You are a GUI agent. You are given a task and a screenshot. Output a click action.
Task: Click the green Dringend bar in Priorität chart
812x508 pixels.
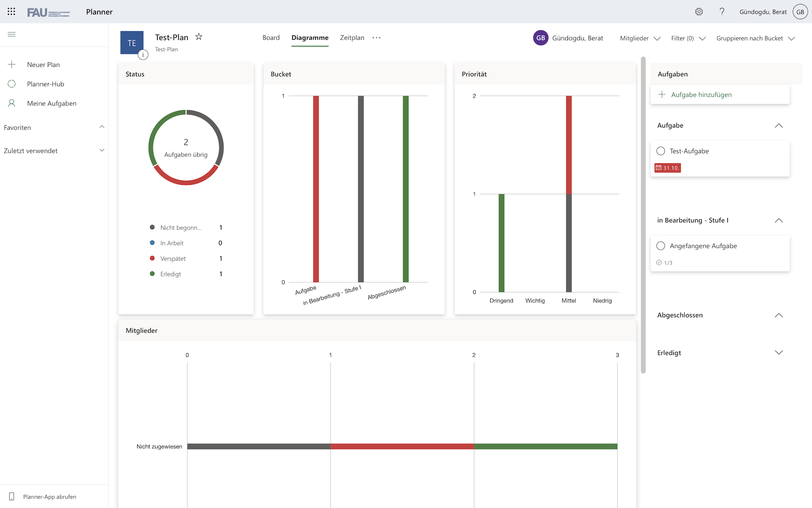[x=502, y=243]
